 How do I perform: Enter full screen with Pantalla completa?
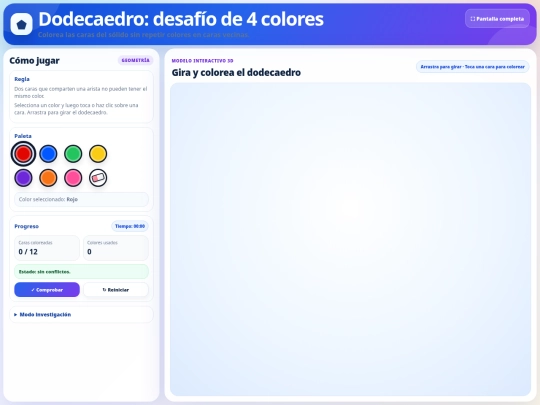point(497,19)
